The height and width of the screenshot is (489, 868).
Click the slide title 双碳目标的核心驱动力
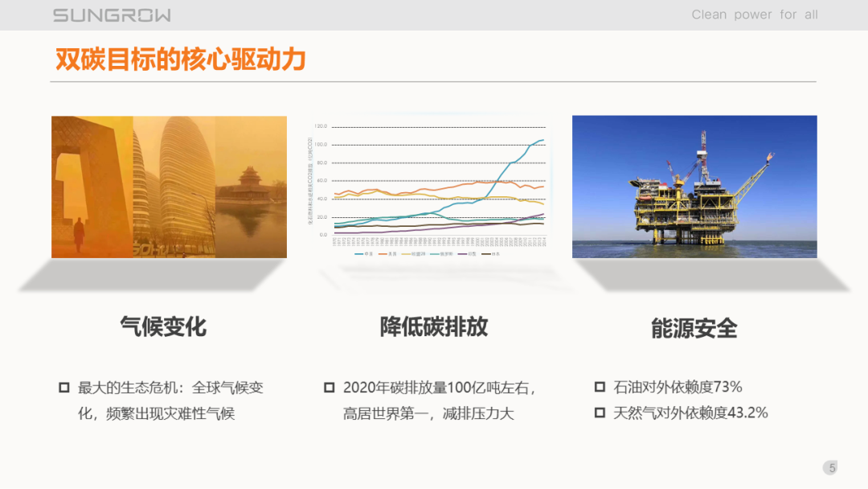[x=181, y=60]
